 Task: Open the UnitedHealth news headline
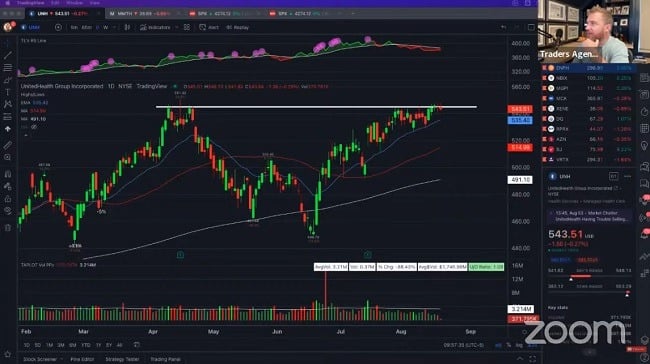tap(591, 216)
